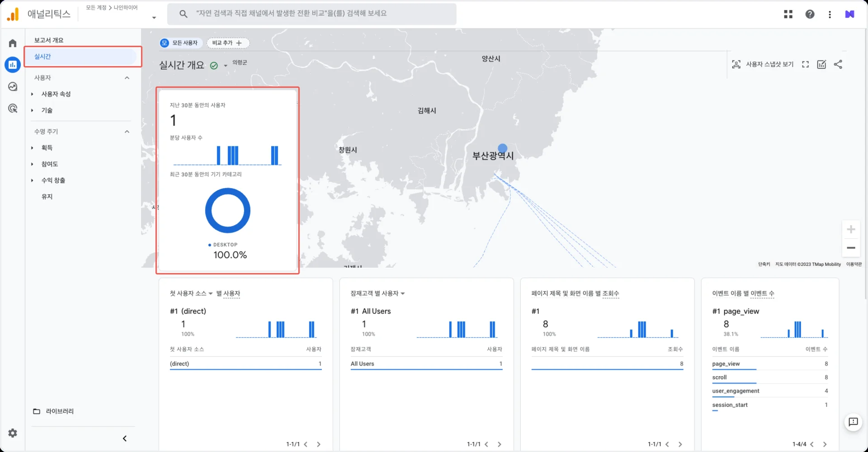Zoom in on the map with plus
The width and height of the screenshot is (868, 452).
tap(851, 230)
